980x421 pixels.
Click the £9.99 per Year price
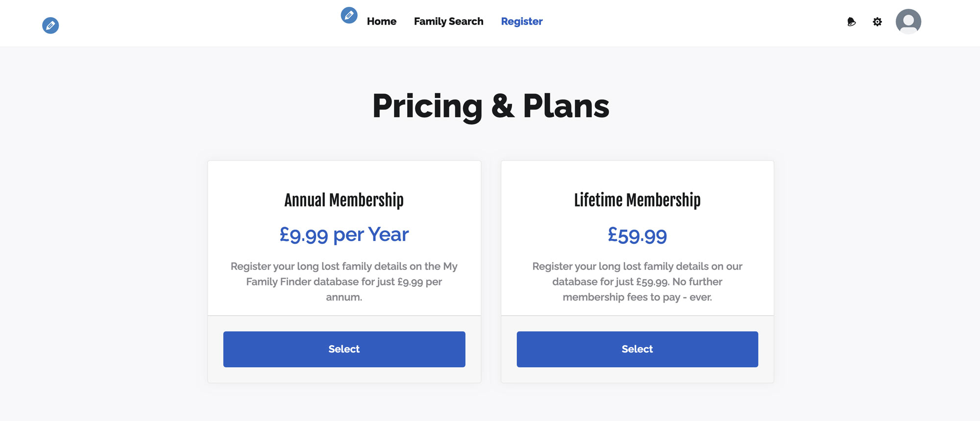click(344, 234)
